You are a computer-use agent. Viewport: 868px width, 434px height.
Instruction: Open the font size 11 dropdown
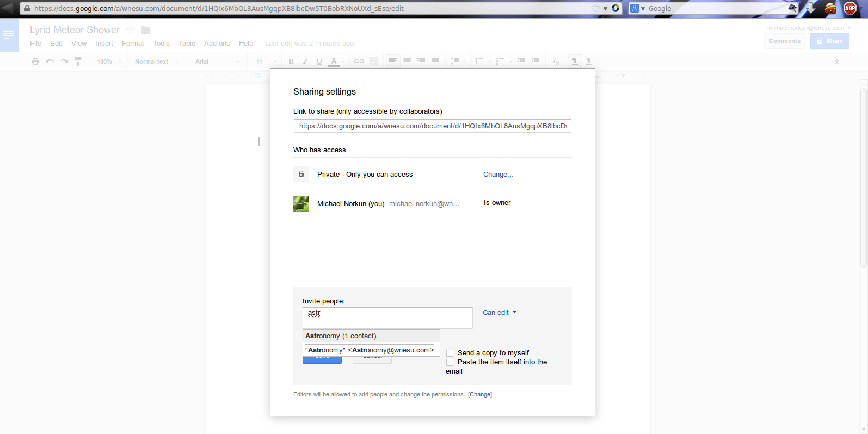(266, 61)
